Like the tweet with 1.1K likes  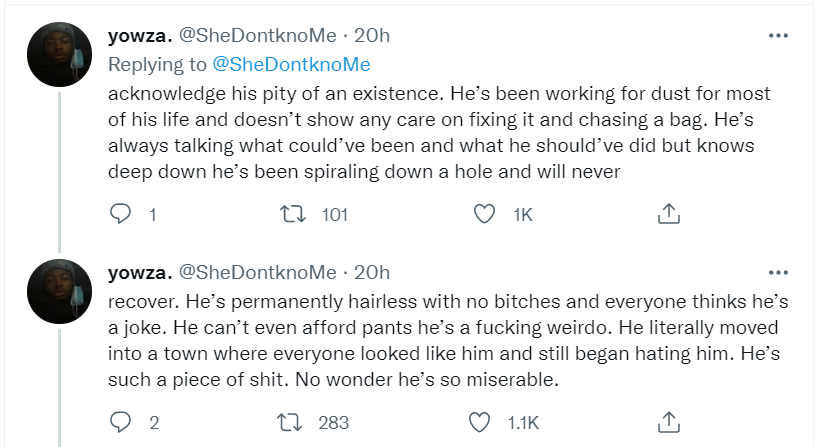484,422
